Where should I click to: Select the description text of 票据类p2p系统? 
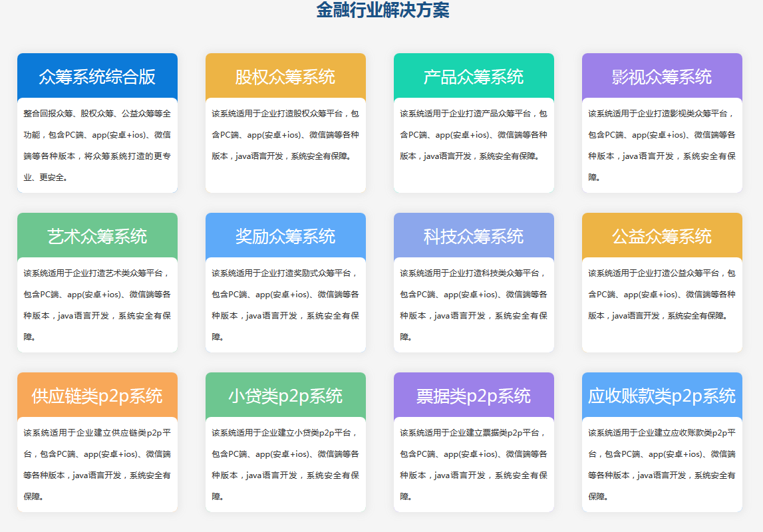[x=474, y=464]
